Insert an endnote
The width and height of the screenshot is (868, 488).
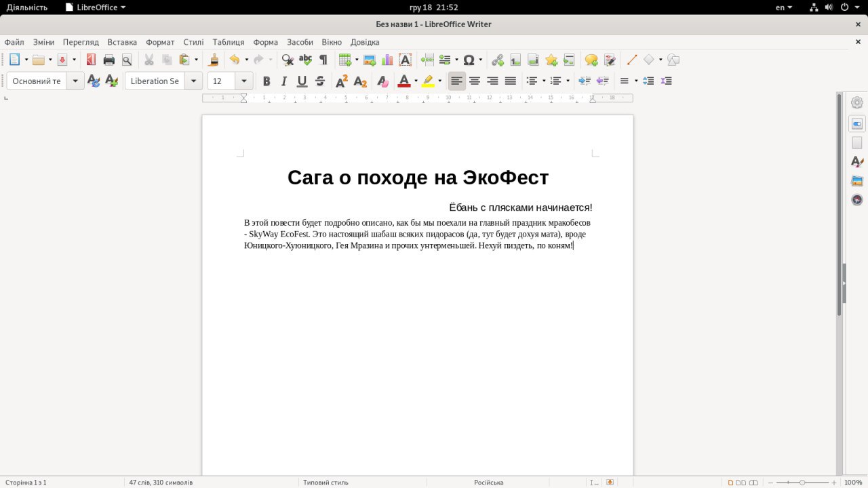(533, 60)
